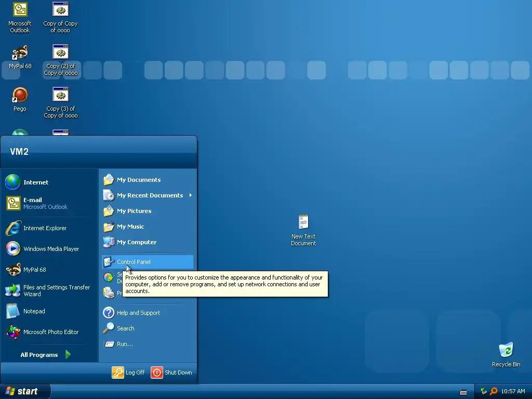Open the Recycle Bin

tap(506, 355)
